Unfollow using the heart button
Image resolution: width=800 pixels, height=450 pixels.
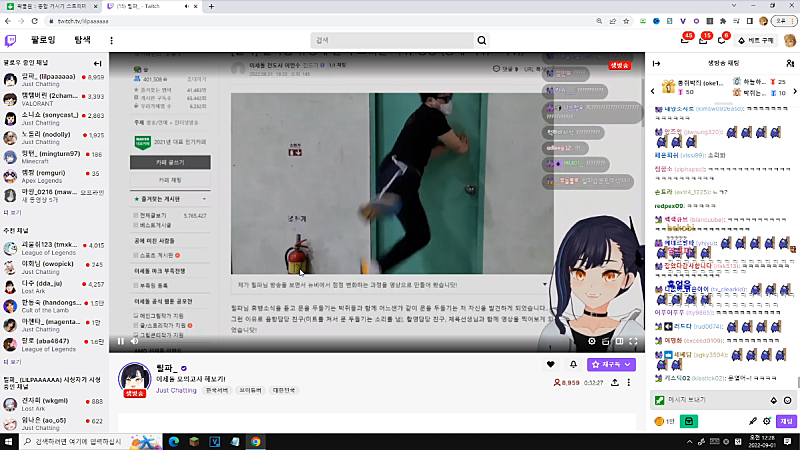tap(551, 364)
